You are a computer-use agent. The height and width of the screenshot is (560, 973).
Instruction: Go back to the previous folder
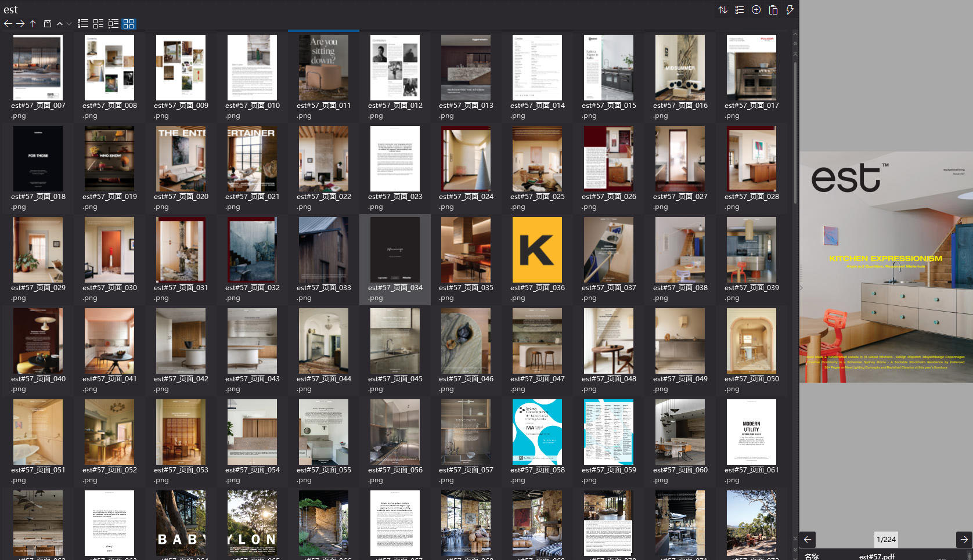[8, 24]
